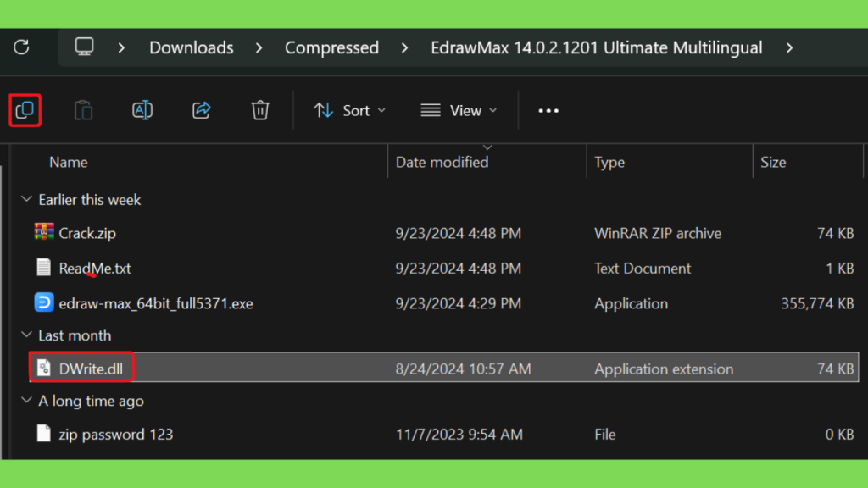Expand chevron after EdrawMax breadcrumb
The image size is (868, 488).
pos(789,47)
